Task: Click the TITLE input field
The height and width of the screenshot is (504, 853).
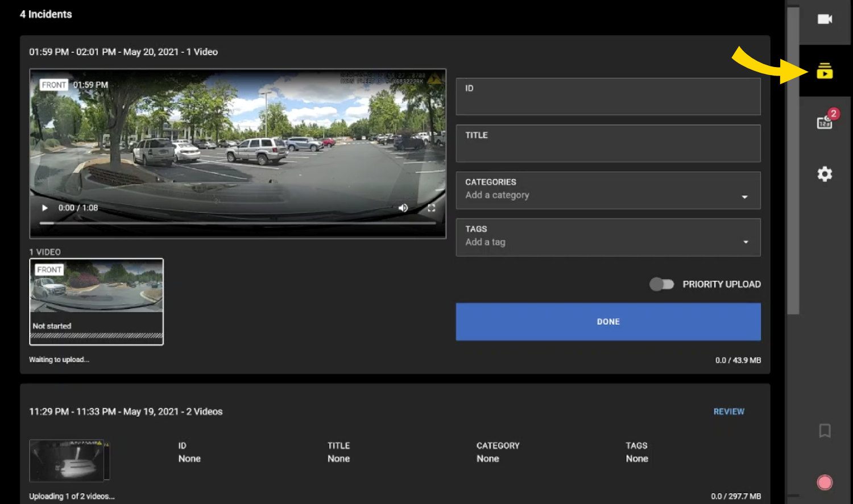Action: [608, 143]
